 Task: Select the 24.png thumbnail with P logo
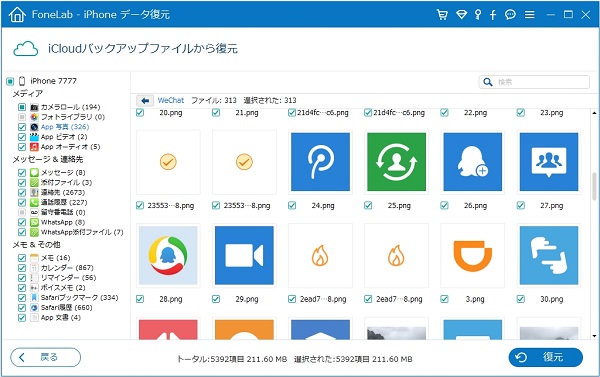[x=320, y=162]
